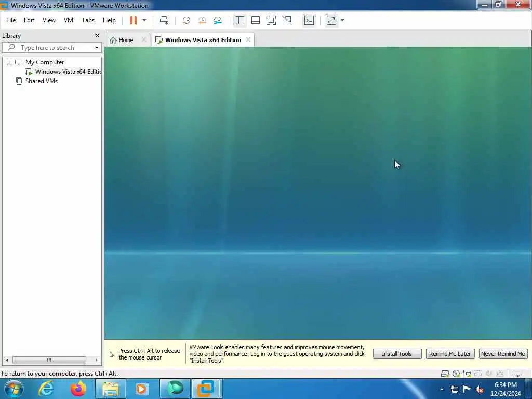Toggle the Library sidebar view icon
This screenshot has height=399, width=532.
pos(240,20)
